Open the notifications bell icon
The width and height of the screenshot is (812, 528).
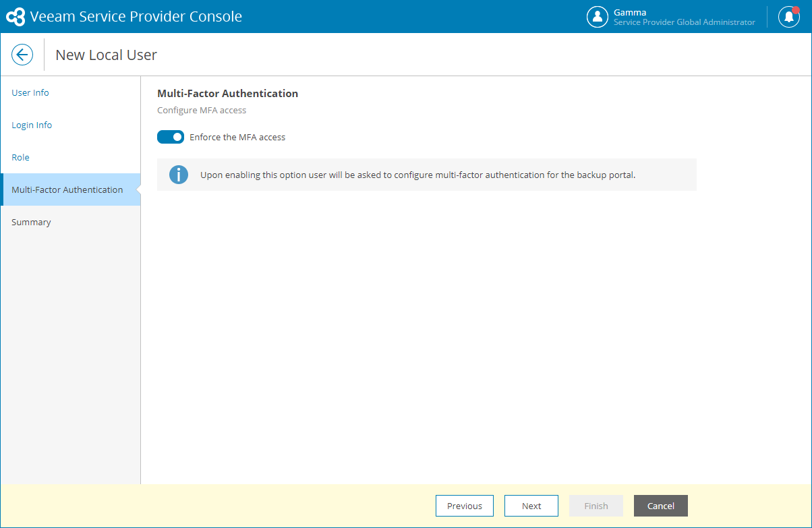click(789, 17)
